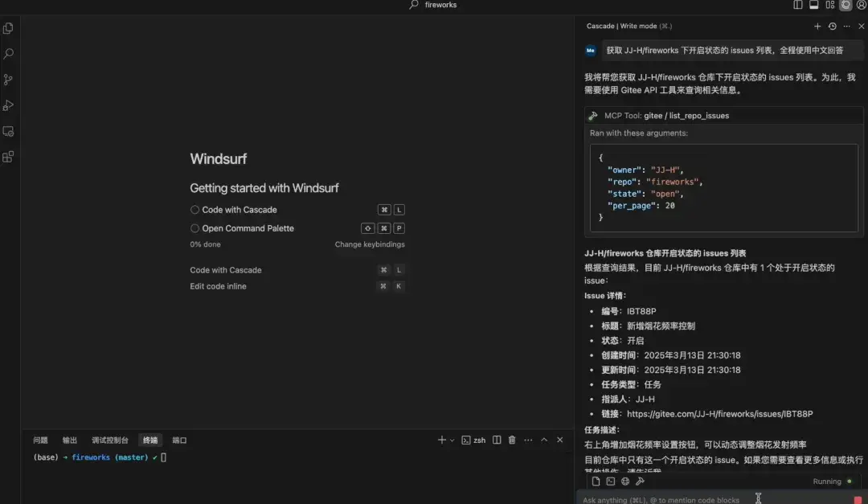Check off Open Command Palette step
868x504 pixels.
(x=194, y=228)
